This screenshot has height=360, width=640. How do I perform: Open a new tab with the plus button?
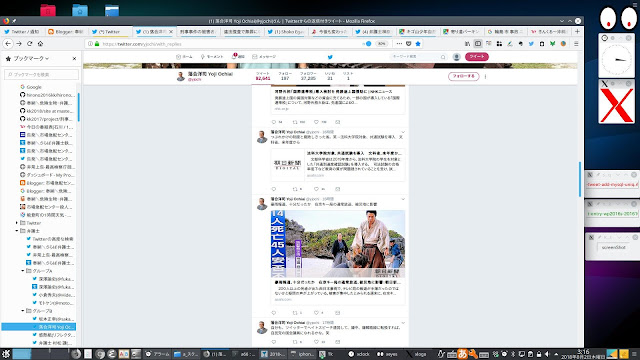click(577, 31)
